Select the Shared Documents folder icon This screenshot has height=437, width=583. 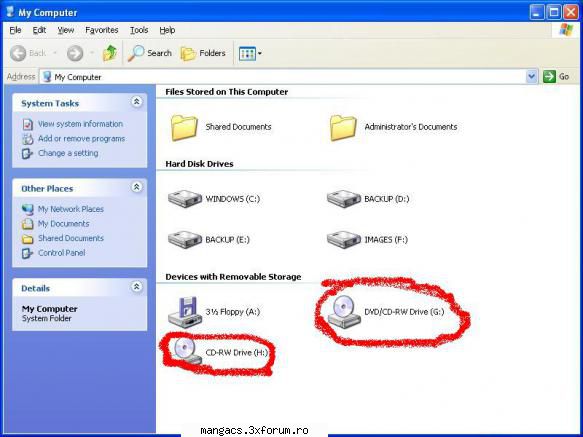(x=184, y=128)
